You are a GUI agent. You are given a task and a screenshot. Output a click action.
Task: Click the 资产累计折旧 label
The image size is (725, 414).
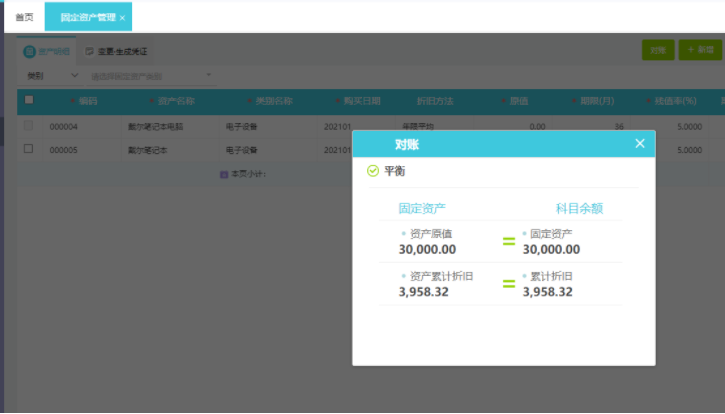[x=441, y=276]
